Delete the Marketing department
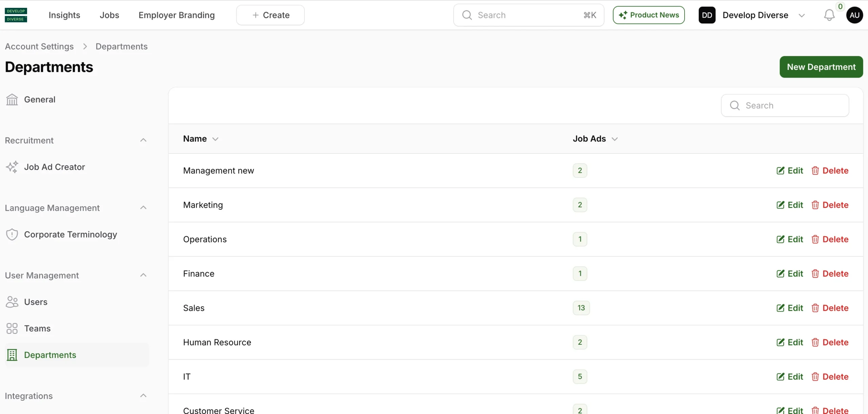The image size is (868, 414). pyautogui.click(x=830, y=205)
